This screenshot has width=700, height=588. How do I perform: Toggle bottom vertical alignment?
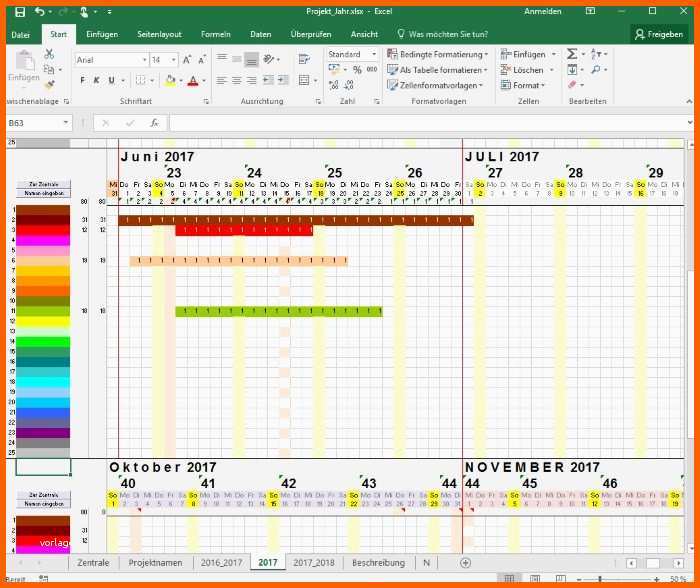click(252, 59)
